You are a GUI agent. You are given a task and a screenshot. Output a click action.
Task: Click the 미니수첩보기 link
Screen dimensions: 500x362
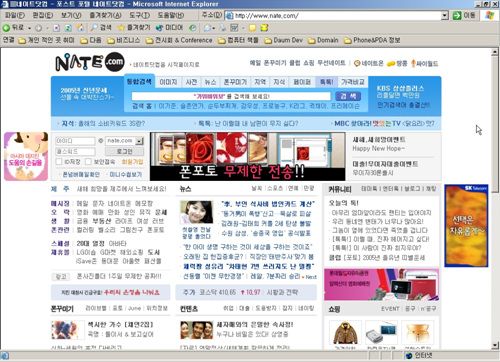click(x=126, y=174)
